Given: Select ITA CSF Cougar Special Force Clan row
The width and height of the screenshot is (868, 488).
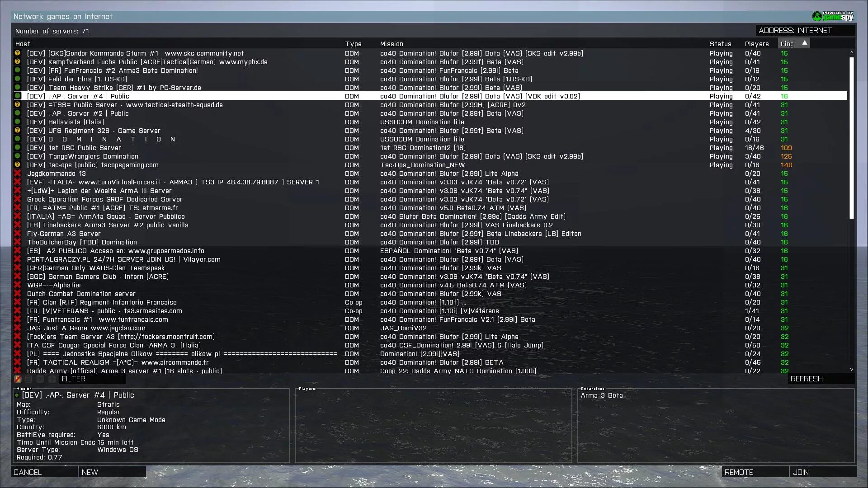Looking at the screenshot, I should coord(430,345).
